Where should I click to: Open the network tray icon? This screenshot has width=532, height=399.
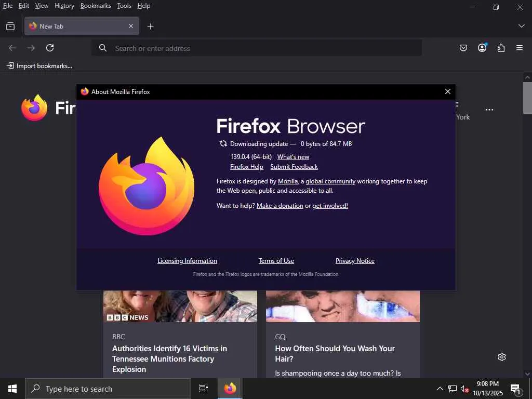tap(453, 389)
